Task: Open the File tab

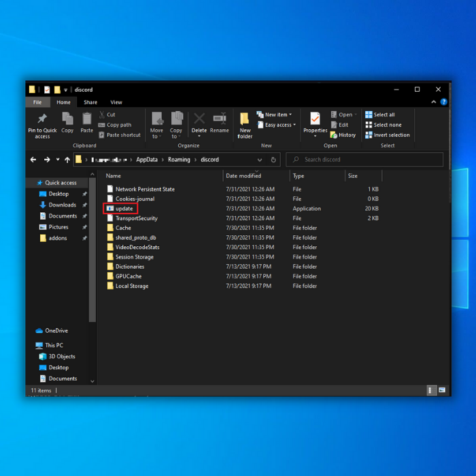Action: coord(37,102)
